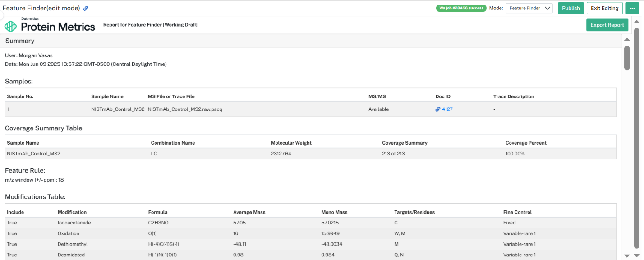Image resolution: width=644 pixels, height=260 pixels.
Task: Click the small inner scrollbar thumb
Action: coord(627,58)
